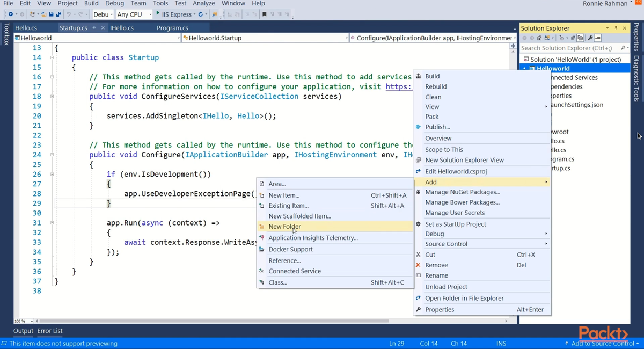The width and height of the screenshot is (644, 349).
Task: Toggle a bookmark with the toolbar bookmark icon
Action: 264,14
